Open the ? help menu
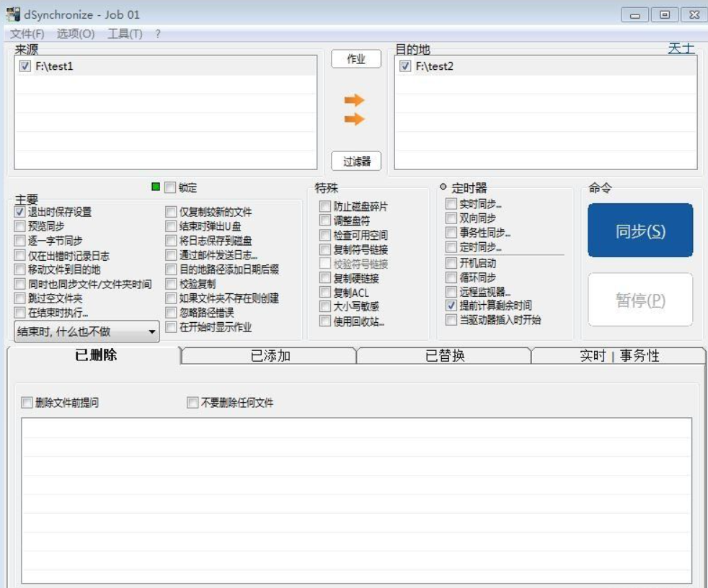This screenshot has width=708, height=588. 158,34
